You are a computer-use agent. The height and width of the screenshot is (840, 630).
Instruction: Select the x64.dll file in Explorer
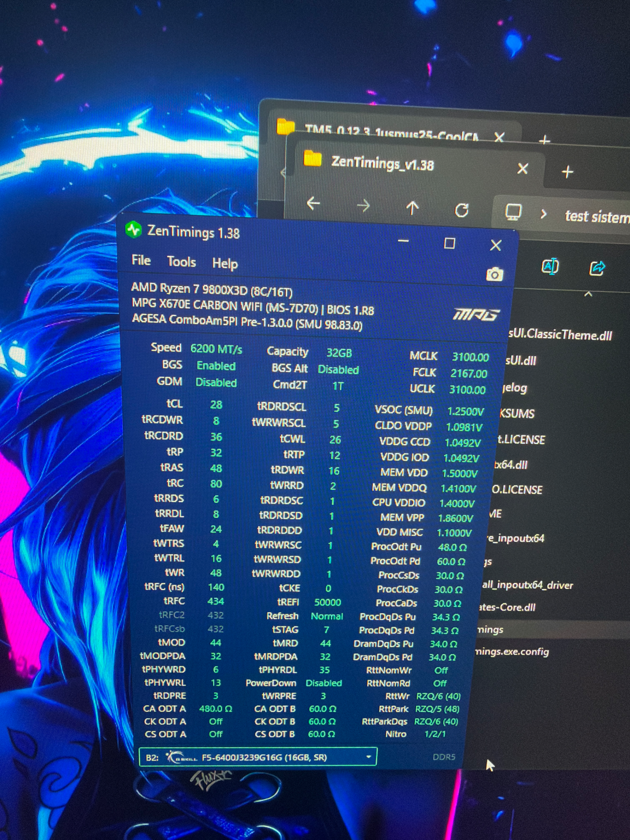click(x=511, y=465)
